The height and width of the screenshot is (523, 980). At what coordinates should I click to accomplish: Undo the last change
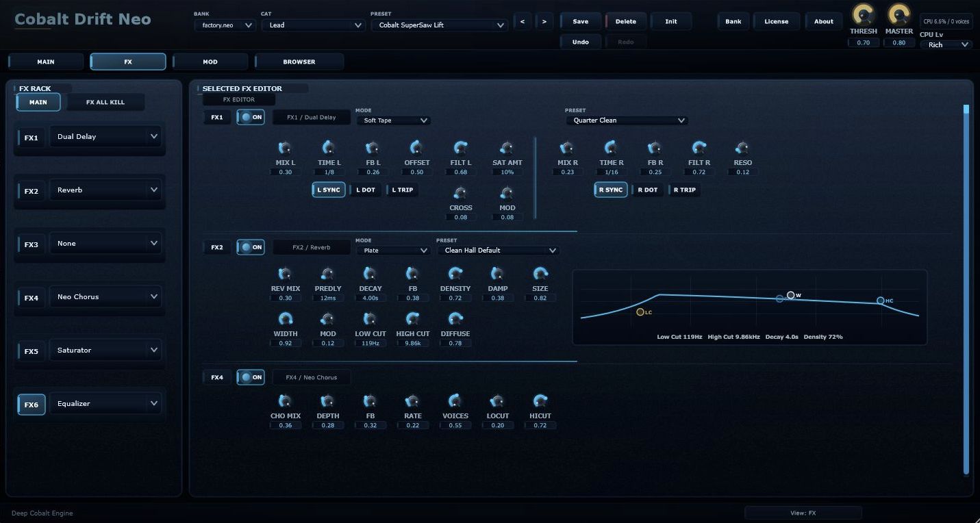(x=580, y=42)
